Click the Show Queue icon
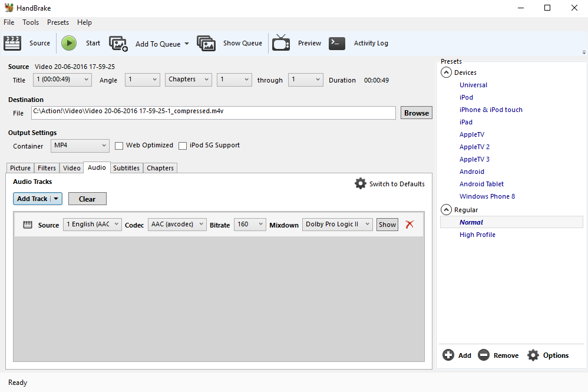This screenshot has width=588, height=392. (206, 44)
